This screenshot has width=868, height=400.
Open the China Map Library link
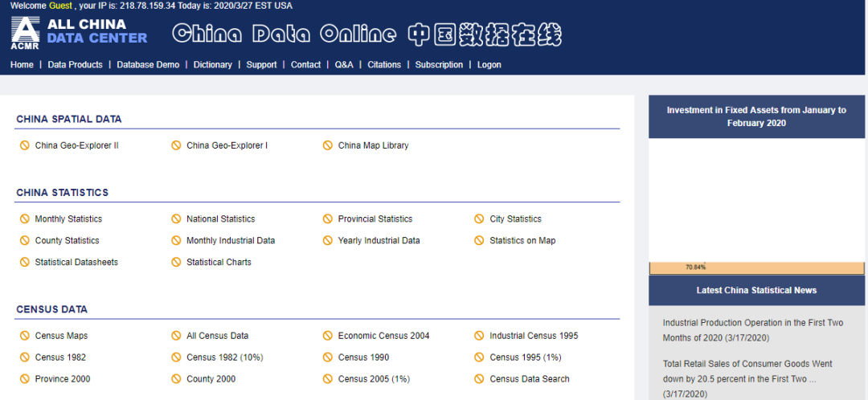click(x=374, y=145)
